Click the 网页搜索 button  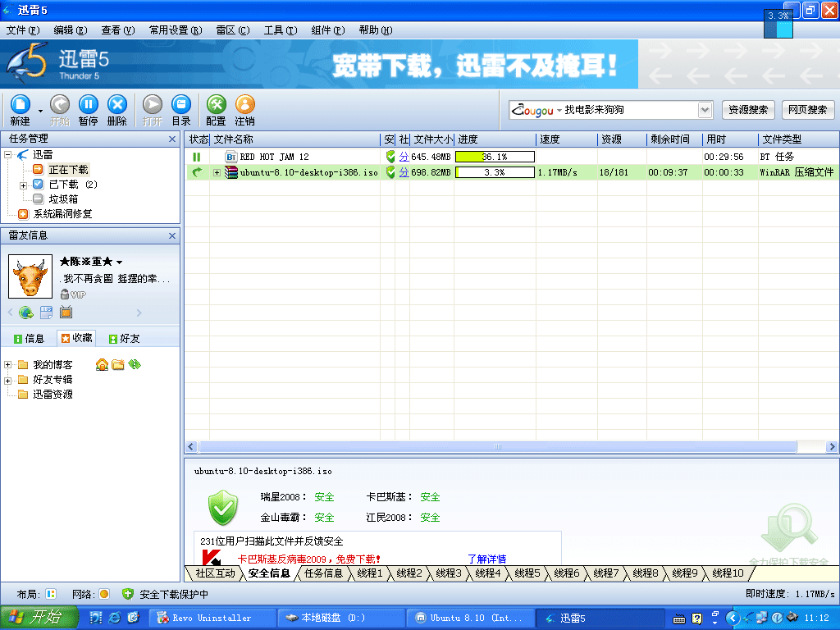(x=807, y=110)
